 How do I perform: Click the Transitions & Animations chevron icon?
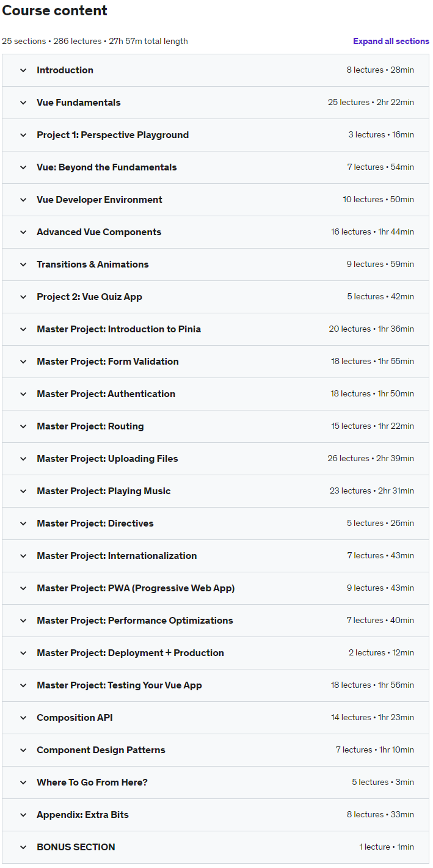point(23,264)
